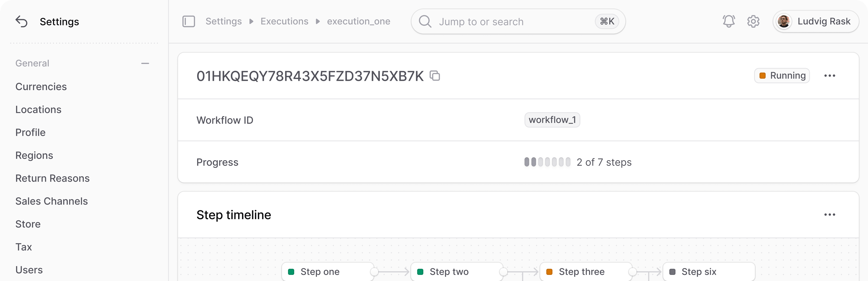The image size is (868, 281).
Task: Open the Return Reasons settings page
Action: coord(53,178)
